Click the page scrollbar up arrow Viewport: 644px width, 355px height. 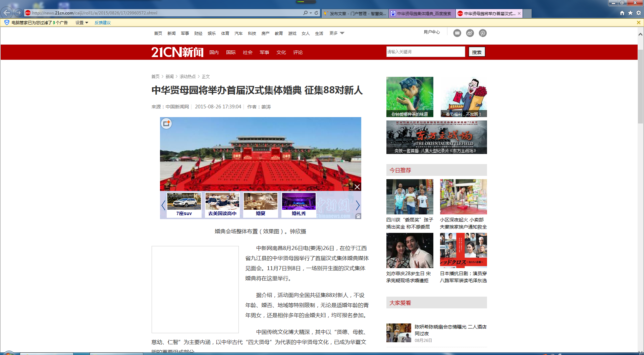coord(640,34)
